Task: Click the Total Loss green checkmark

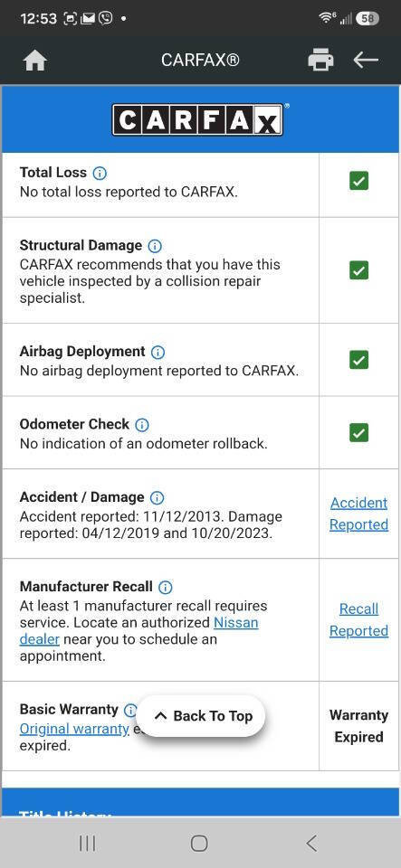Action: [358, 181]
